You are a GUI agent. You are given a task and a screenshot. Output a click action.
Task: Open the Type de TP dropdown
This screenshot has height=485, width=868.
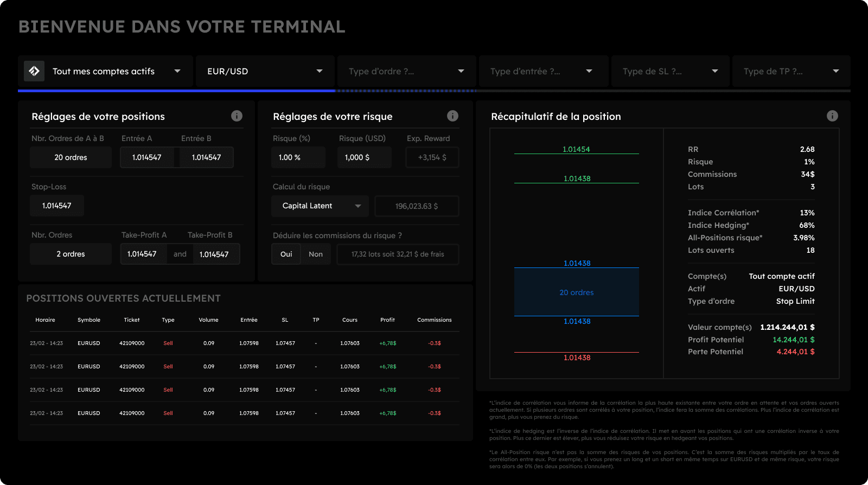click(791, 72)
